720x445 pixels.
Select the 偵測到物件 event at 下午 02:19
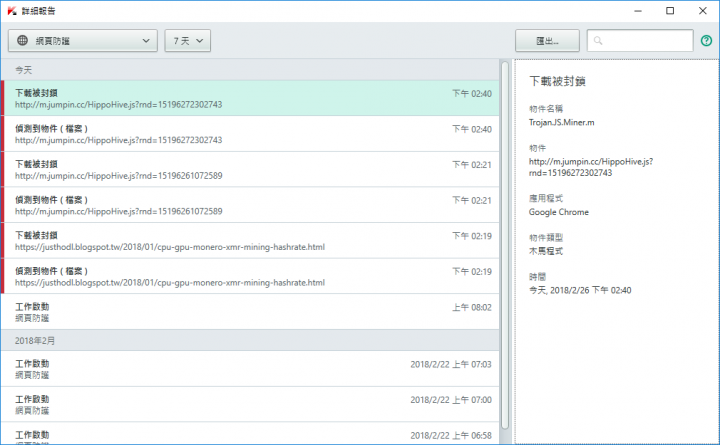(x=250, y=276)
